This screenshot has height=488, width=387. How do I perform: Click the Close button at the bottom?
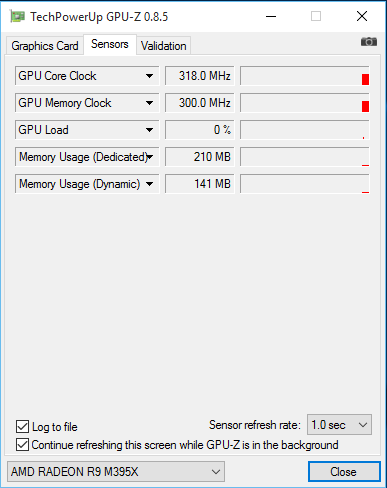point(344,472)
